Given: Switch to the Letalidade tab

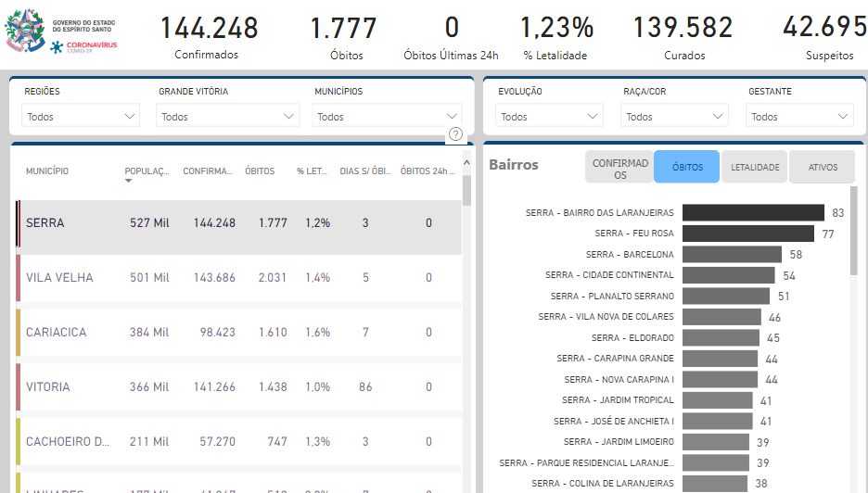Looking at the screenshot, I should (x=755, y=167).
